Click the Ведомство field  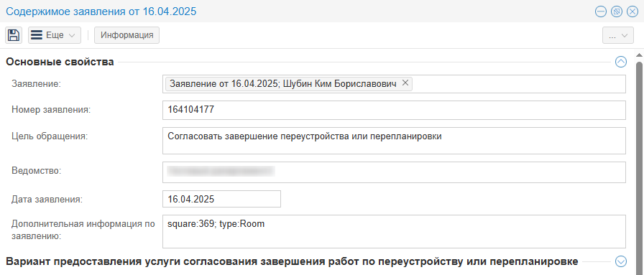click(394, 172)
